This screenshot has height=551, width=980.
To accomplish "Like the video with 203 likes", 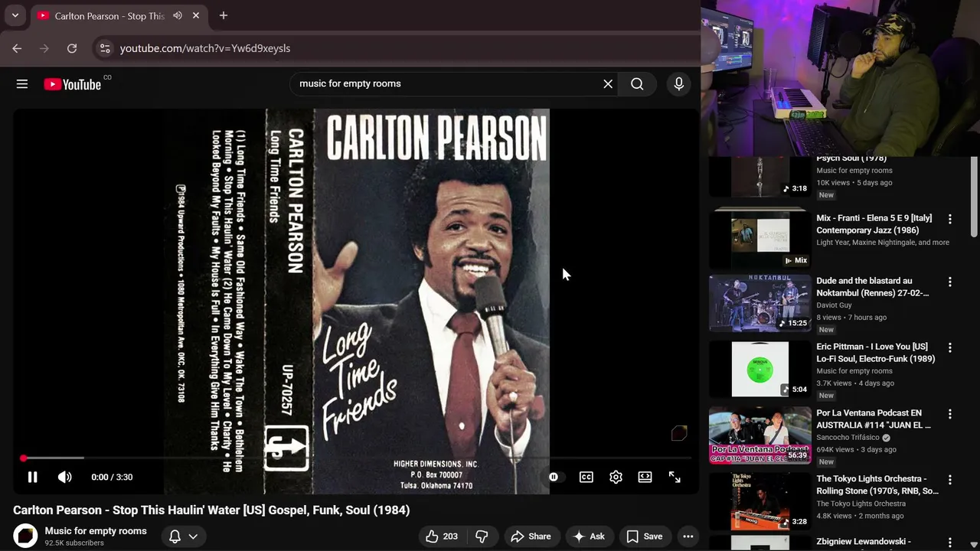I will pyautogui.click(x=442, y=536).
